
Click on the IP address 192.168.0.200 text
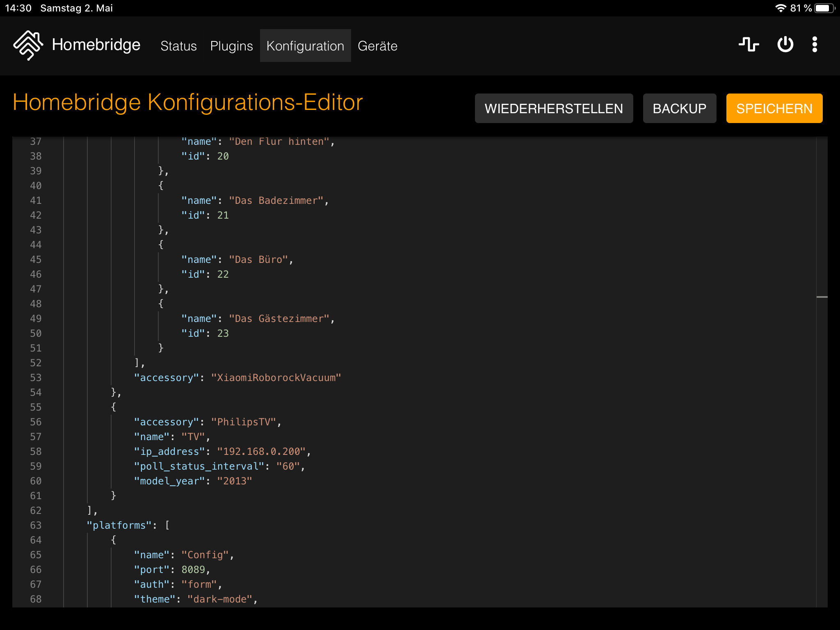[261, 452]
